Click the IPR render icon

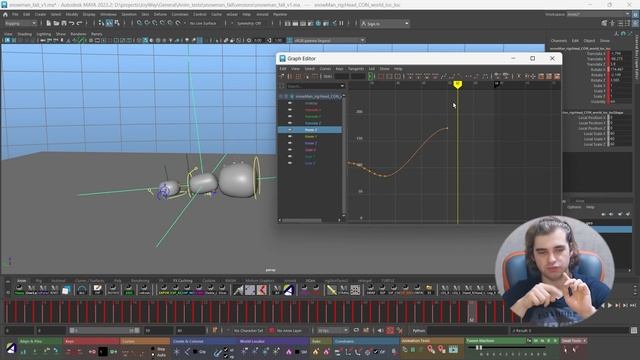pos(303,23)
